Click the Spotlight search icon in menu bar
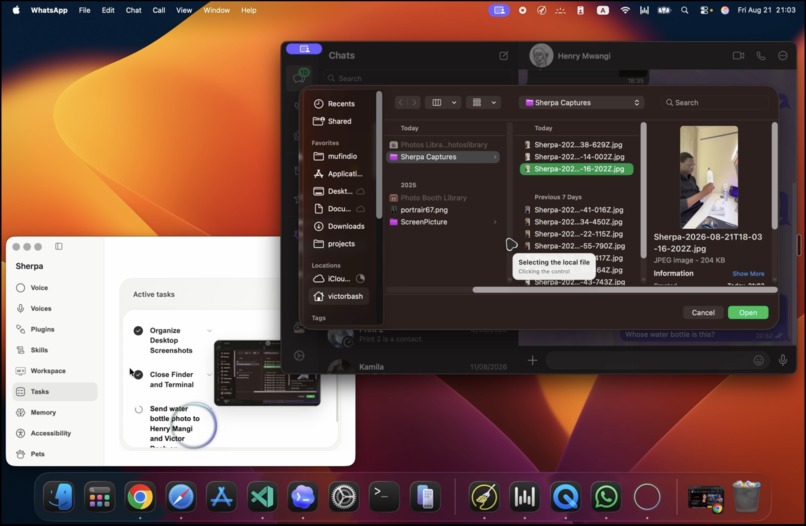806x526 pixels. tap(684, 10)
